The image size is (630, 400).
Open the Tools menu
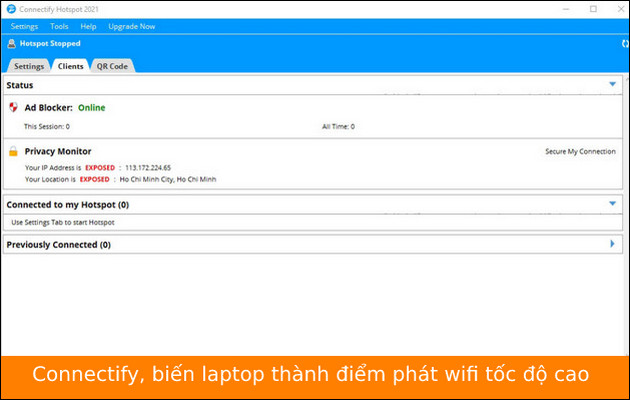[59, 26]
